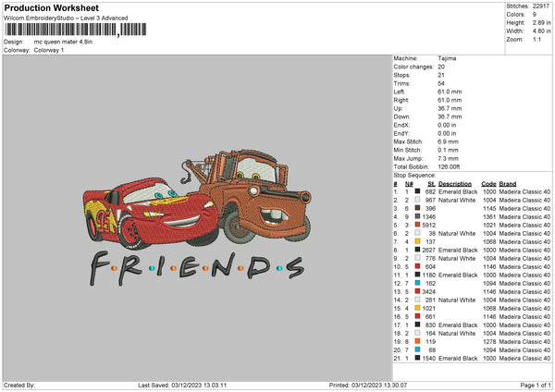Click thread code 1361 in stop 4

[x=489, y=217]
